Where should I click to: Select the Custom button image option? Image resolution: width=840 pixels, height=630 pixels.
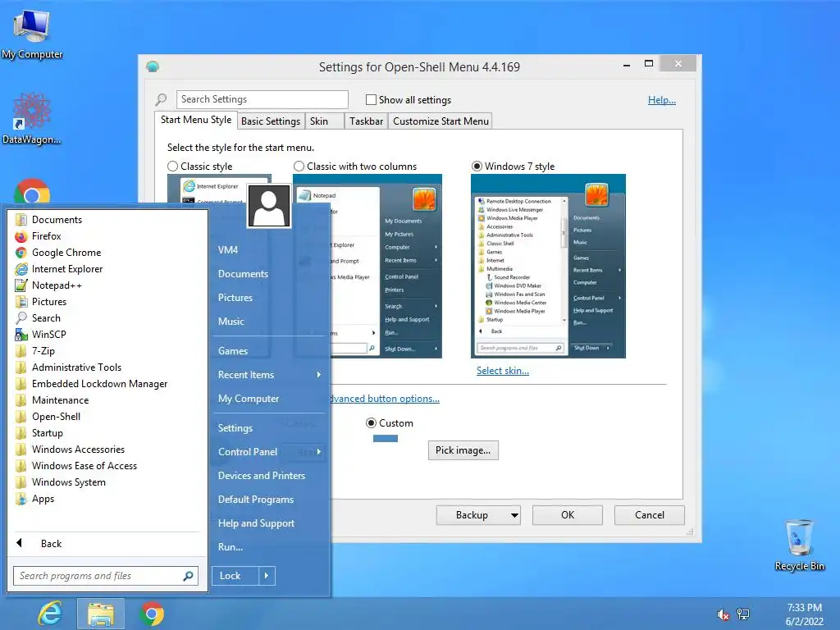pyautogui.click(x=371, y=423)
